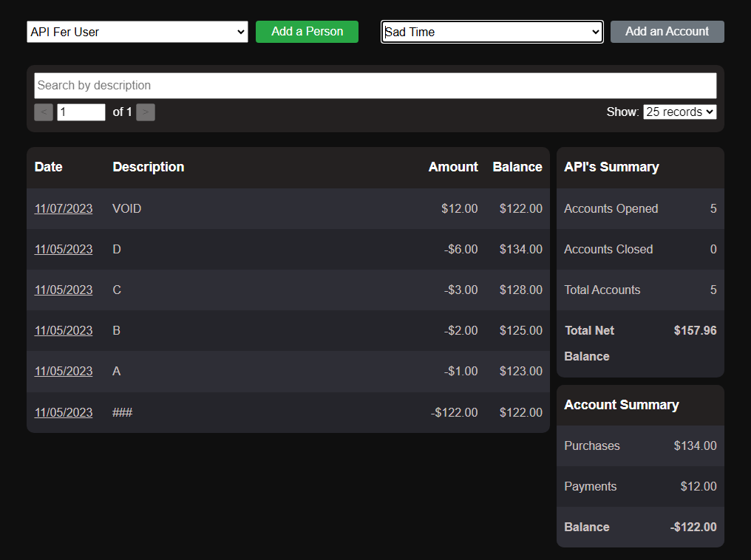Click the Amount column header

point(453,167)
